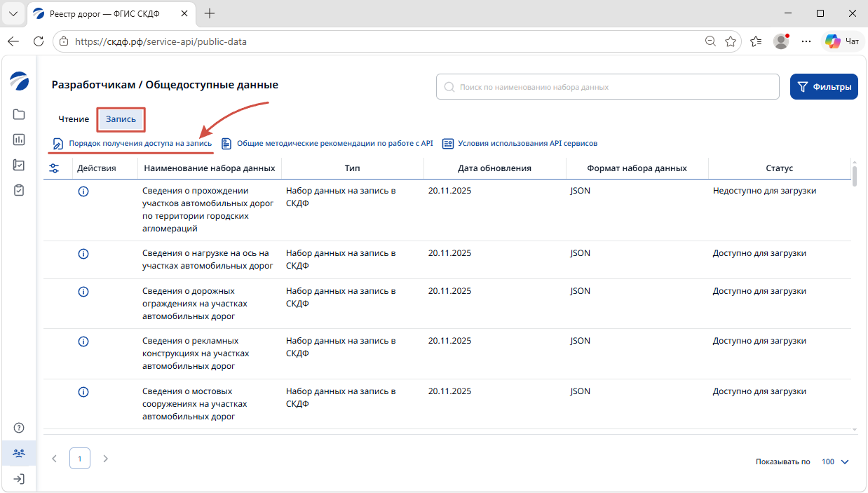This screenshot has width=868, height=493.
Task: Go to the previous page arrow in pagination
Action: [x=54, y=459]
